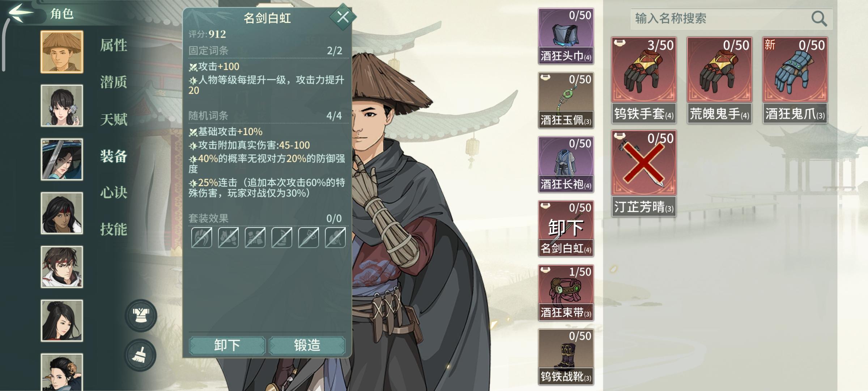This screenshot has height=391, width=868.
Task: Select the 酒狂玉佩 equipment slot
Action: click(566, 100)
